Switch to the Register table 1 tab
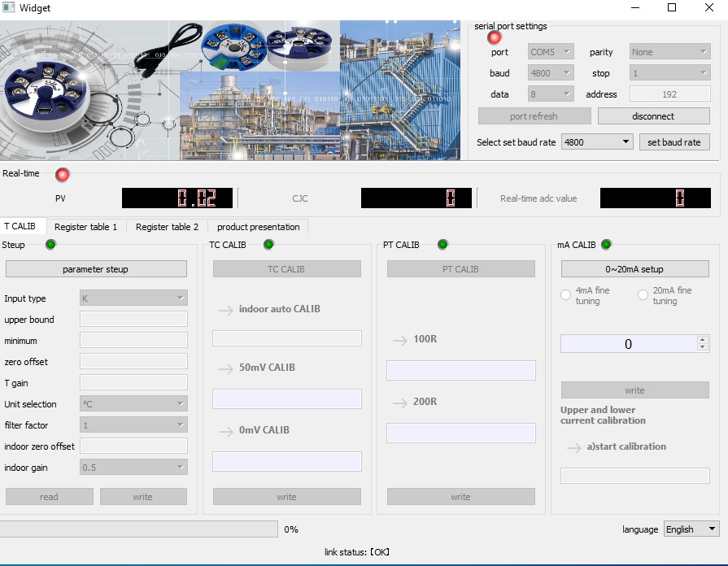 pyautogui.click(x=86, y=227)
